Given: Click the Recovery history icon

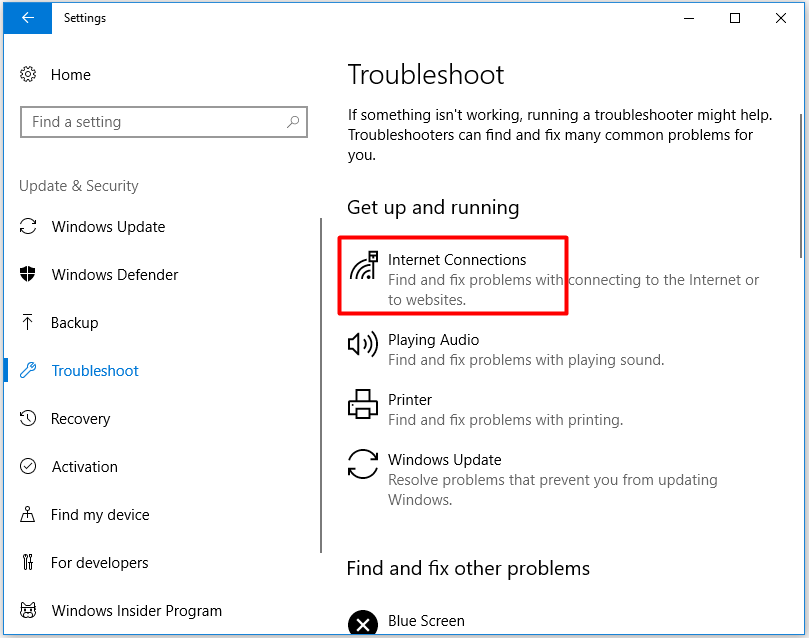Looking at the screenshot, I should [x=28, y=419].
